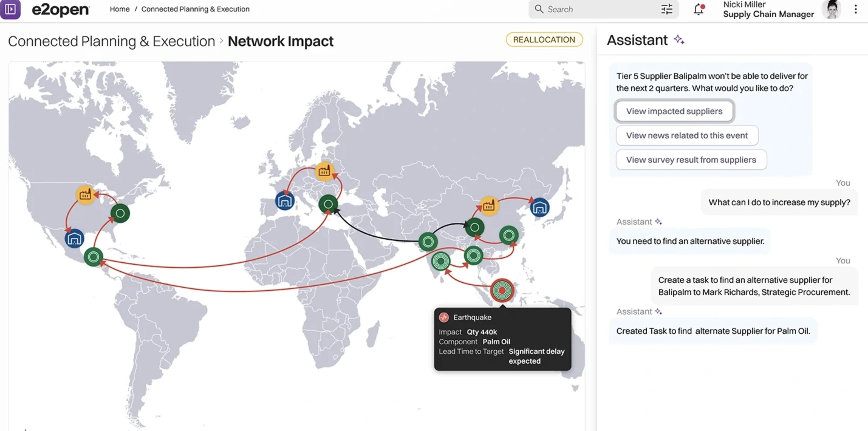Click the green supplier node in Central America

tap(93, 257)
